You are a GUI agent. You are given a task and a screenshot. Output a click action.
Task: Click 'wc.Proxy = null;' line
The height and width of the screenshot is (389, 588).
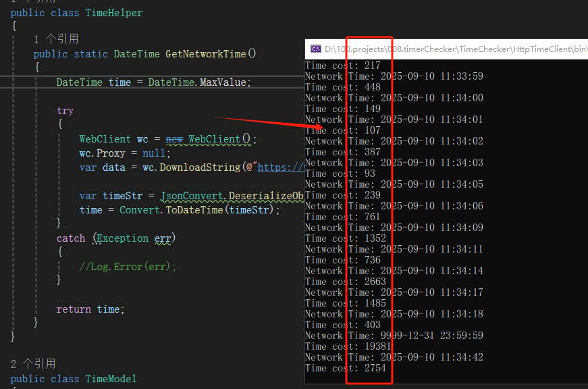pyautogui.click(x=125, y=153)
